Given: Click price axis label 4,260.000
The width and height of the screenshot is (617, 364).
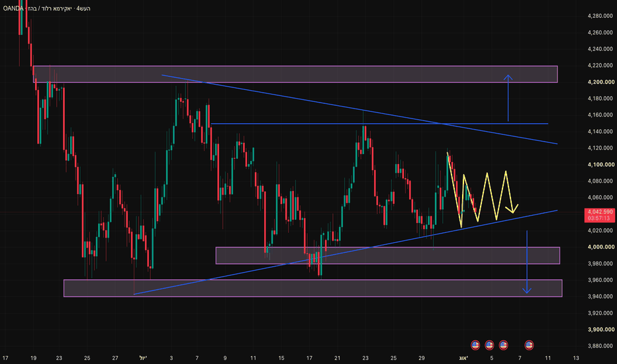Looking at the screenshot, I should point(600,32).
